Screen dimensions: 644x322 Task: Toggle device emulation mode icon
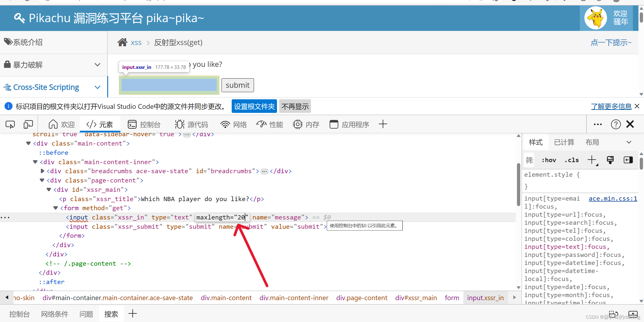[x=28, y=124]
